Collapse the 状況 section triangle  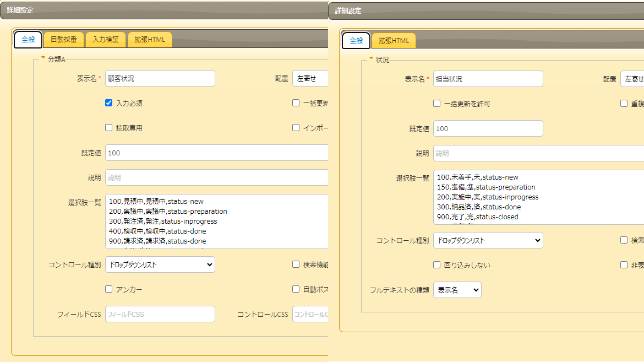(x=371, y=58)
